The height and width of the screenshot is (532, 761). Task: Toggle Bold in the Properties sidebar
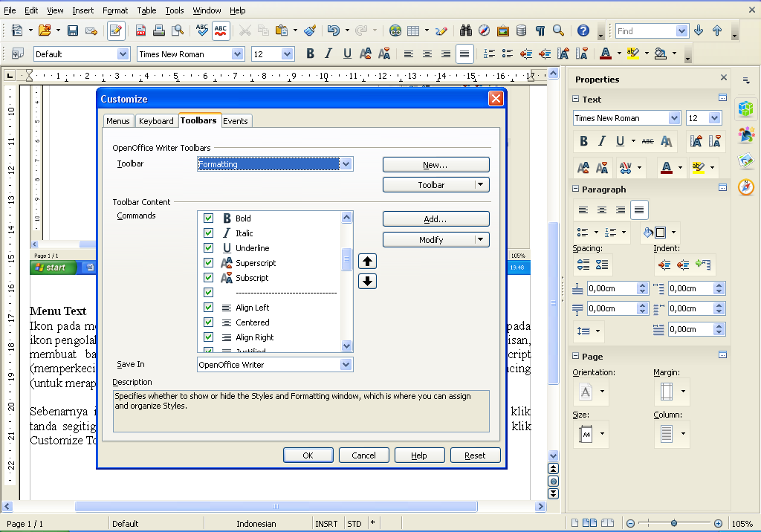tap(583, 140)
